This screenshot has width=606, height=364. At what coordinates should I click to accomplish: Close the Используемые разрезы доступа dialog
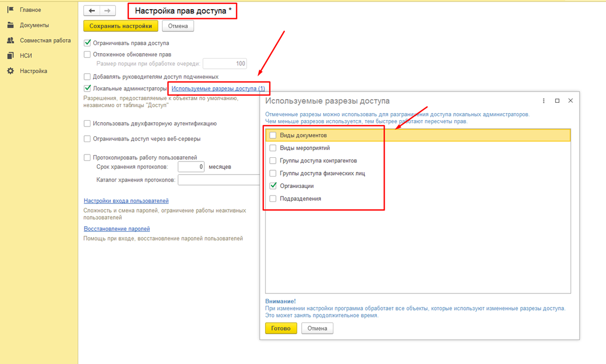point(570,101)
